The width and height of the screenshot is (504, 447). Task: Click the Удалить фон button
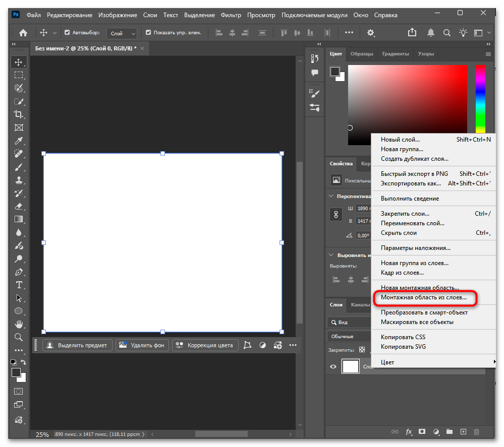[x=143, y=345]
